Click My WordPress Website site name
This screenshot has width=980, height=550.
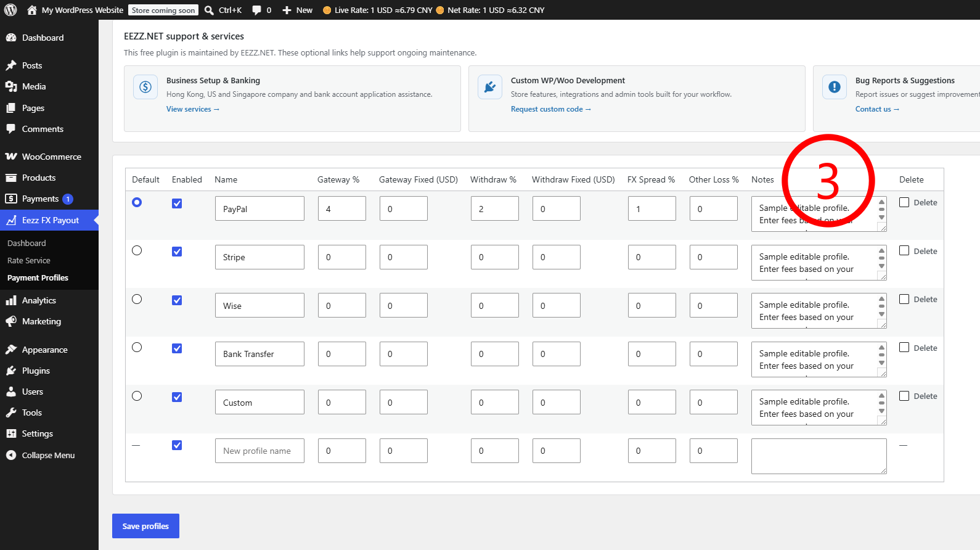click(83, 10)
